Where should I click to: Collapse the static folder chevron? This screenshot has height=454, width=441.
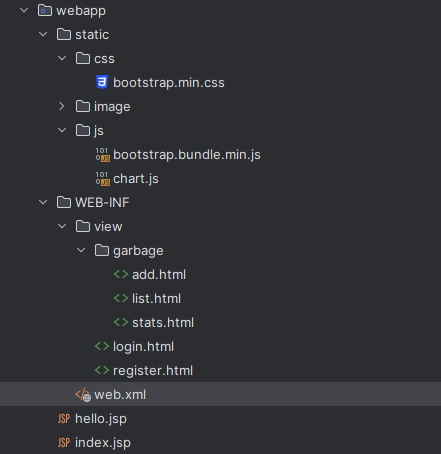(x=43, y=34)
